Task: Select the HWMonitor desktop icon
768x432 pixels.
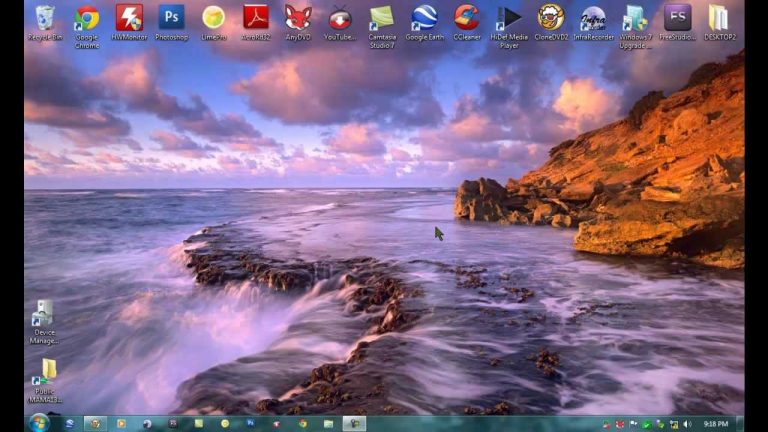Action: [x=129, y=23]
